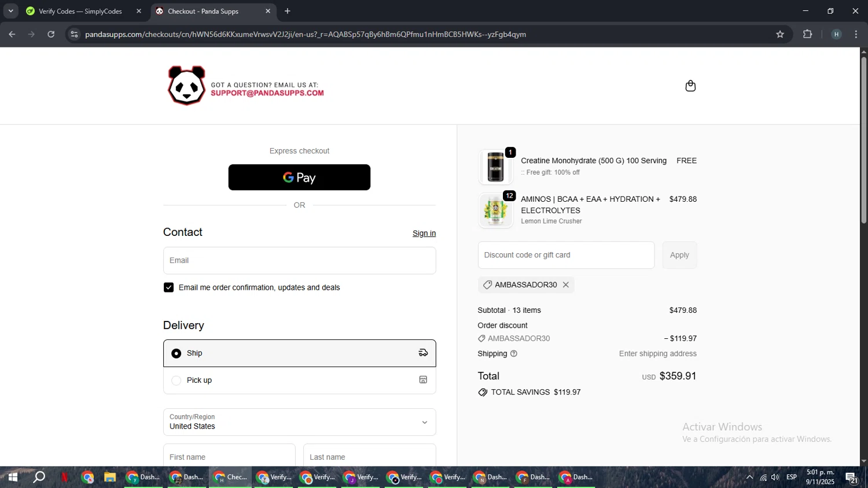
Task: Click the −$119.97 order discount amount
Action: pos(681,339)
